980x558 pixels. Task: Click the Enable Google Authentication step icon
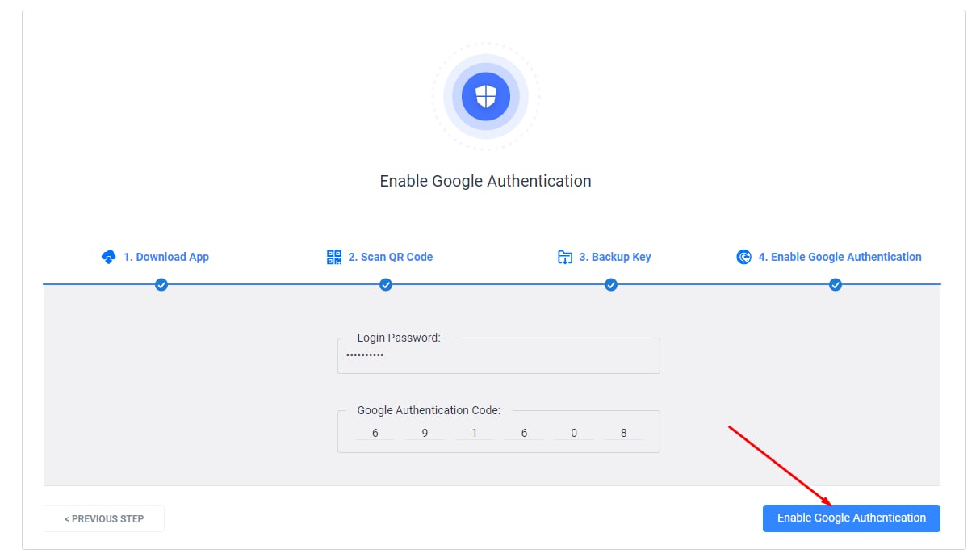[x=743, y=257]
